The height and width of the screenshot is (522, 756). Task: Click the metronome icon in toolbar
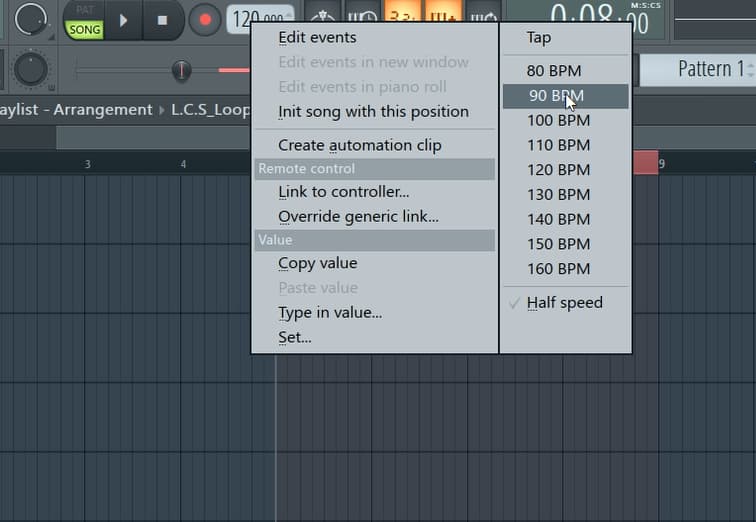[322, 18]
